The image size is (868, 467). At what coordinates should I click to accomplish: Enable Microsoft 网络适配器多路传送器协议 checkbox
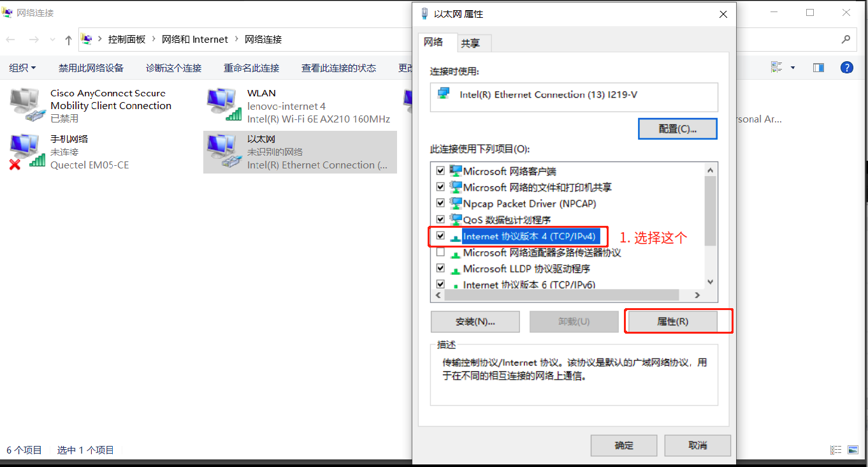[440, 253]
